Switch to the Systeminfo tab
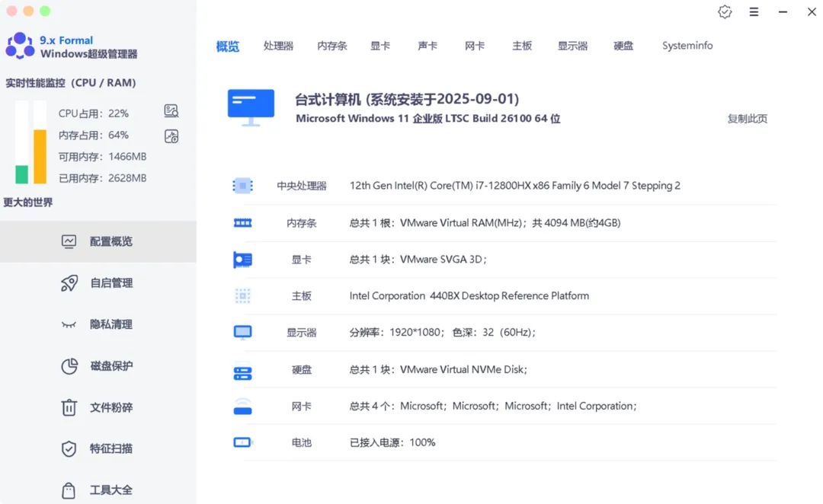Viewport: 823px width, 504px height. coord(687,46)
